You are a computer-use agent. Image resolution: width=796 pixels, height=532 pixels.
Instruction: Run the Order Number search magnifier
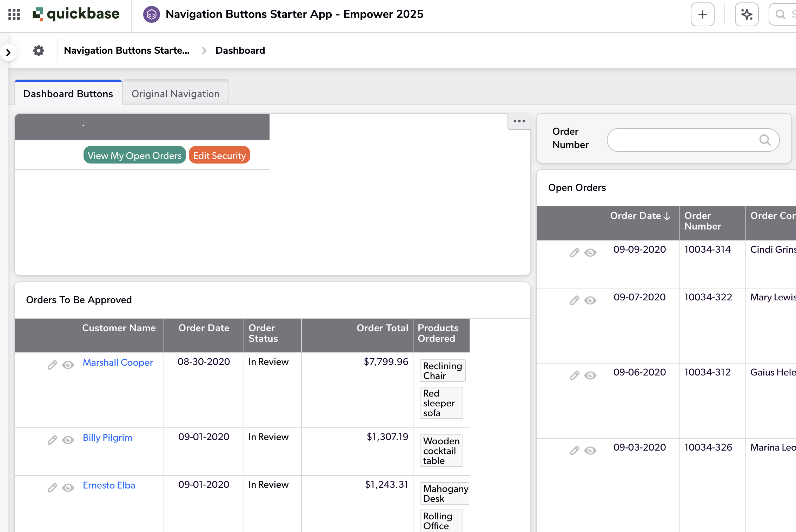[765, 140]
